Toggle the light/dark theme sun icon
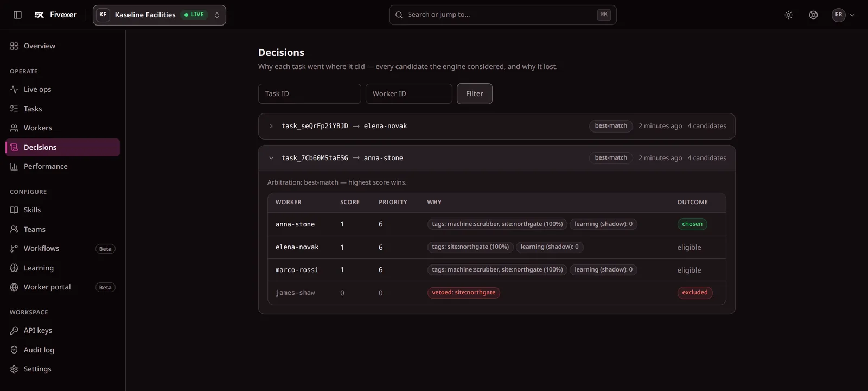This screenshot has width=868, height=391. (788, 15)
